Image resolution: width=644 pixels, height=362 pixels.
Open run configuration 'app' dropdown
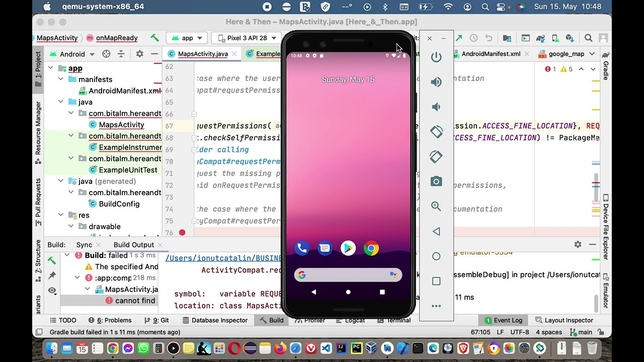pos(187,38)
